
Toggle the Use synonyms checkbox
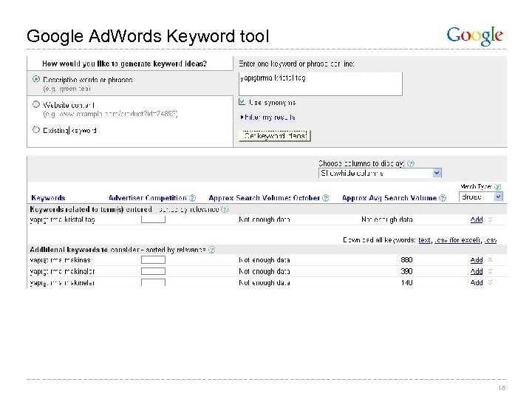click(x=242, y=101)
